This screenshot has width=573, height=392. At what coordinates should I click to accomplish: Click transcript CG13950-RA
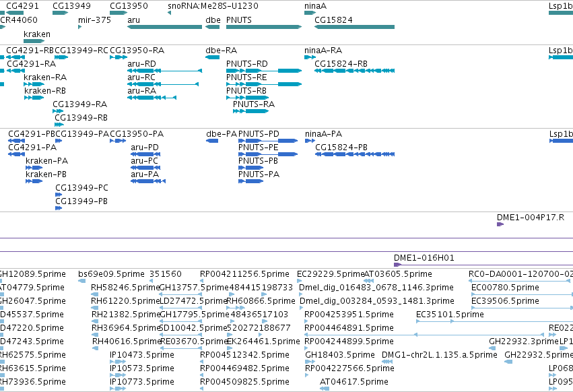(x=119, y=57)
